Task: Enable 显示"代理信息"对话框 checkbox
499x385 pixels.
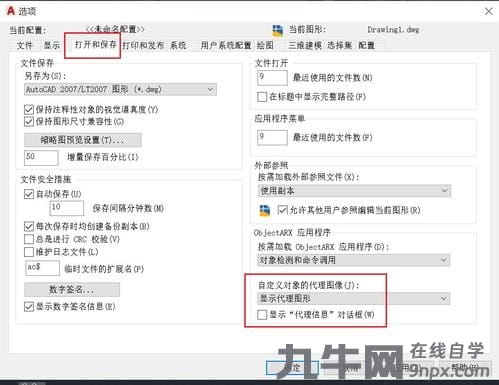Action: tap(262, 315)
